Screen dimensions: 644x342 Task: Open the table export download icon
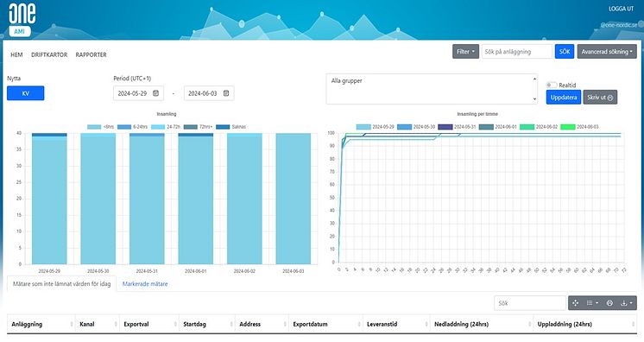click(627, 303)
